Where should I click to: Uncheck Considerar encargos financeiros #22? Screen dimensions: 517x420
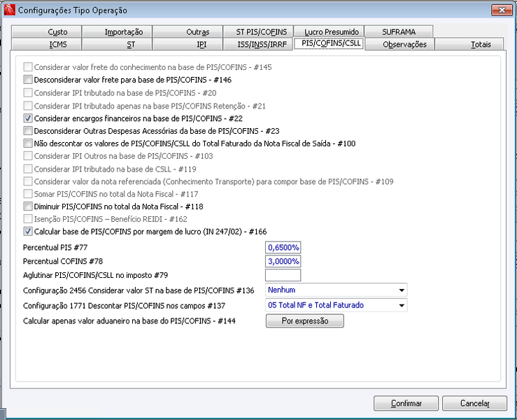(x=28, y=118)
